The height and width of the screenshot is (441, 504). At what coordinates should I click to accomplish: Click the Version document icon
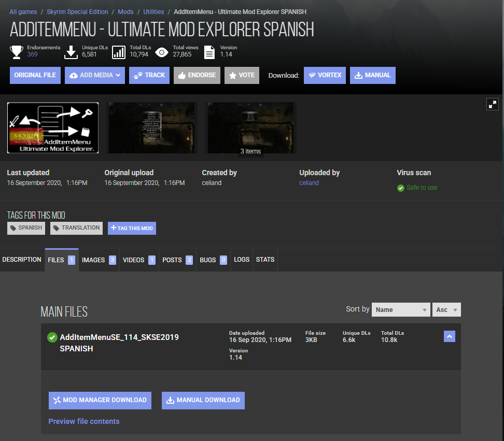209,52
